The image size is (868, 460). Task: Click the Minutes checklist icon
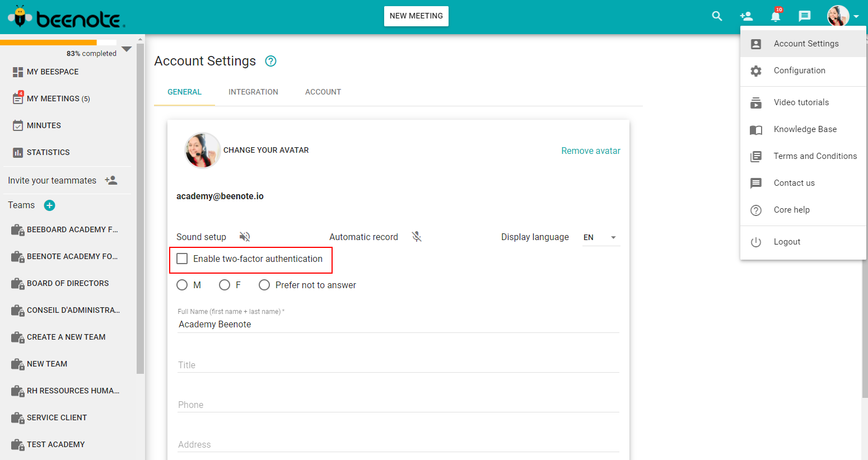18,125
